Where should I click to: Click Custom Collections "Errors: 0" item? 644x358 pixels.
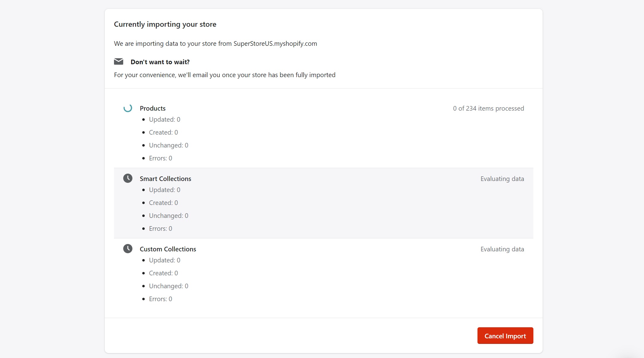pyautogui.click(x=160, y=299)
